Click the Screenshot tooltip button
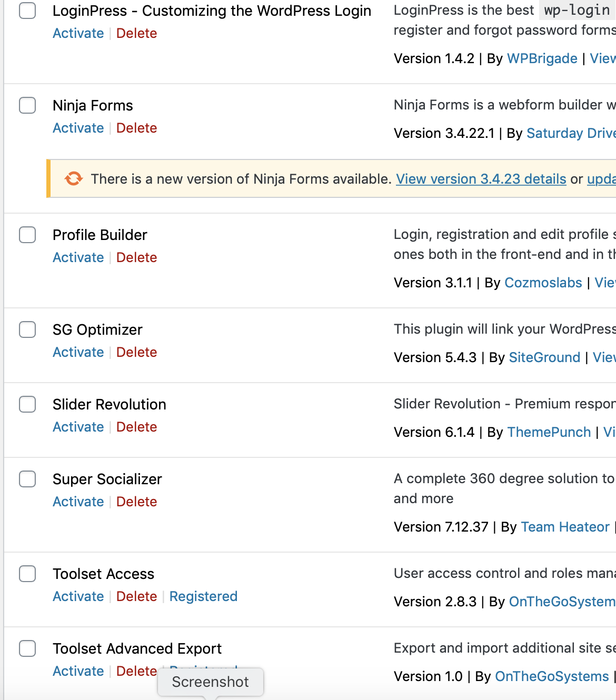Screen dimensions: 616x700 tap(211, 682)
